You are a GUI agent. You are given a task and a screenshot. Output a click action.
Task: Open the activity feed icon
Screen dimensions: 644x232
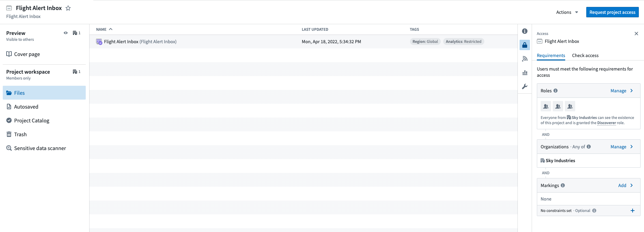tap(525, 59)
